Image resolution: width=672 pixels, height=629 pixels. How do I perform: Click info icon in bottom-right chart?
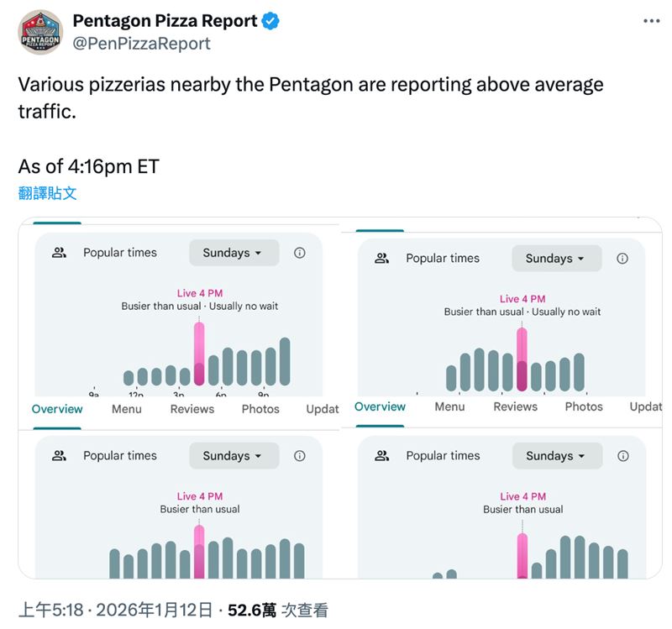(622, 456)
